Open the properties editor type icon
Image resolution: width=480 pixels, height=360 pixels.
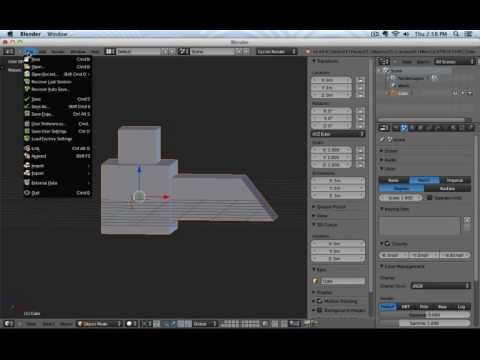pyautogui.click(x=384, y=128)
